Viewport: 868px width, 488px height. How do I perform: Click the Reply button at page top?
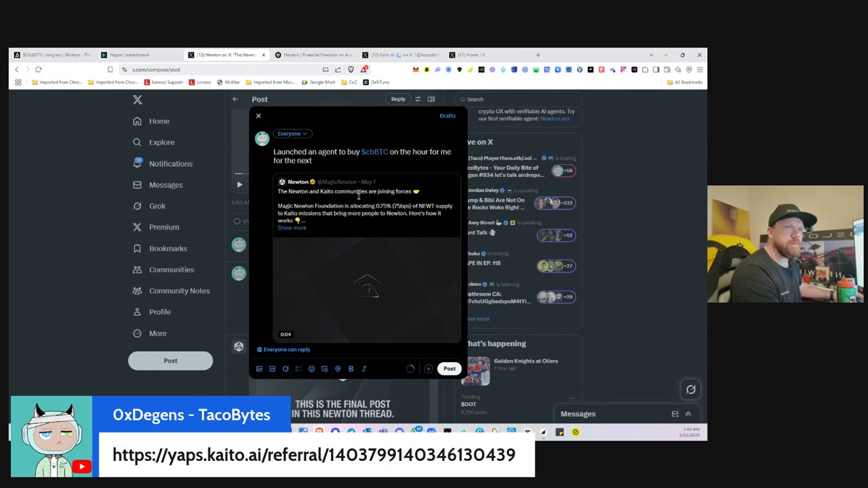[398, 99]
